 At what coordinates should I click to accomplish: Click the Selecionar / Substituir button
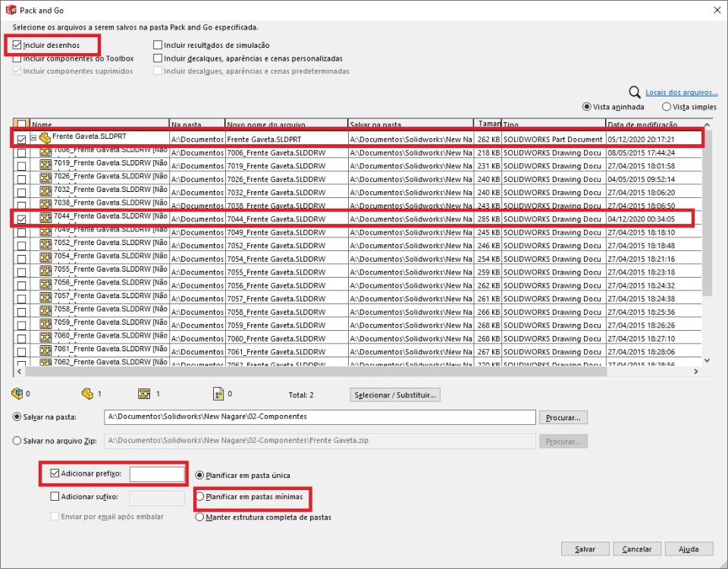[395, 395]
